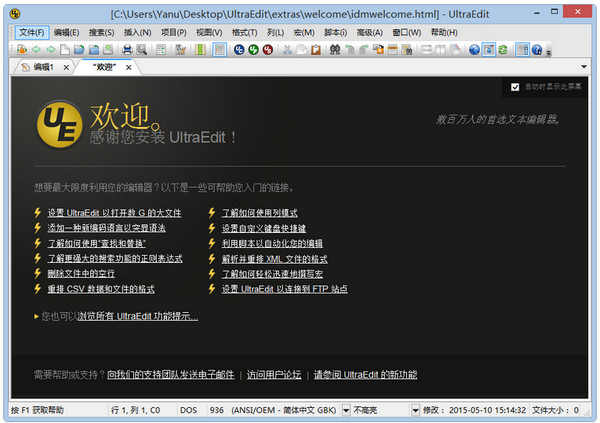The image size is (600, 423).
Task: Click link 请参阅 UltraEdit 的新功能
Action: click(365, 374)
